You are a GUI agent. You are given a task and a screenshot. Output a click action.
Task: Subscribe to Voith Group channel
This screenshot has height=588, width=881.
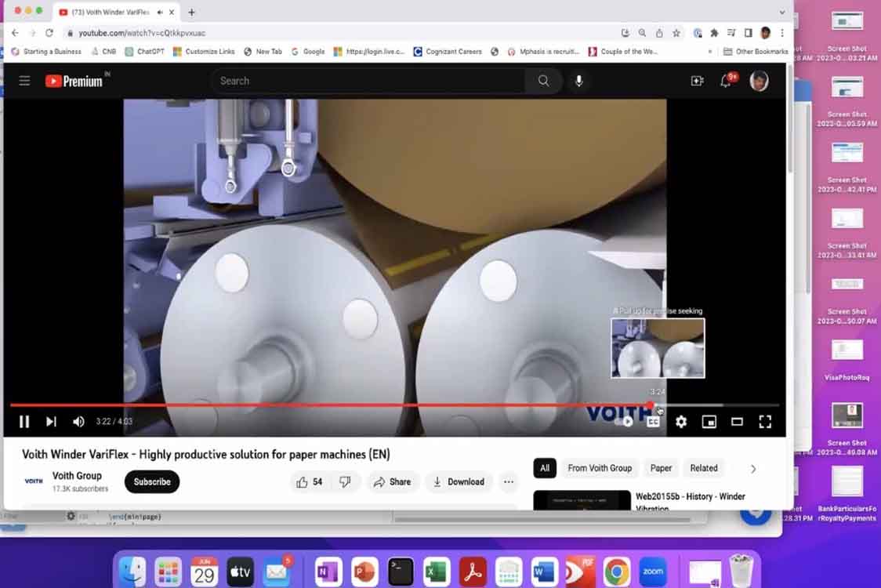tap(152, 482)
